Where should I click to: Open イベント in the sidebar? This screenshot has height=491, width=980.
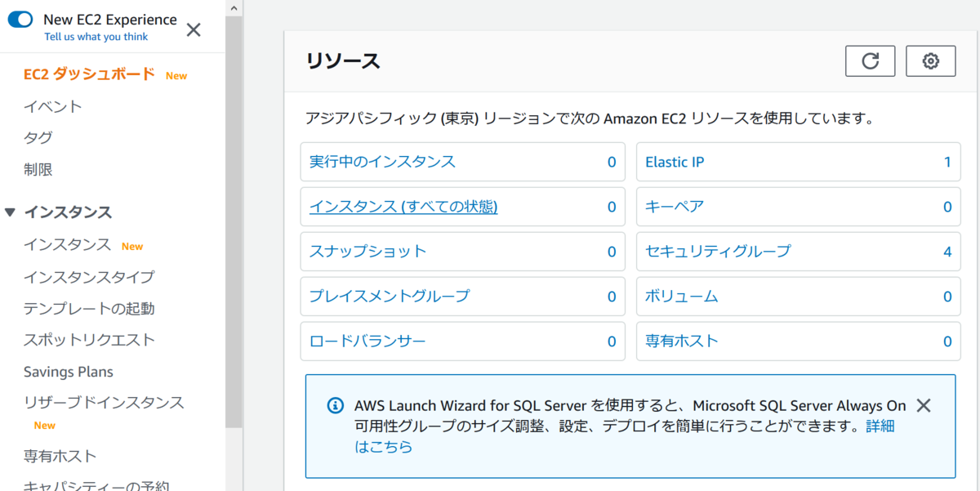[53, 106]
